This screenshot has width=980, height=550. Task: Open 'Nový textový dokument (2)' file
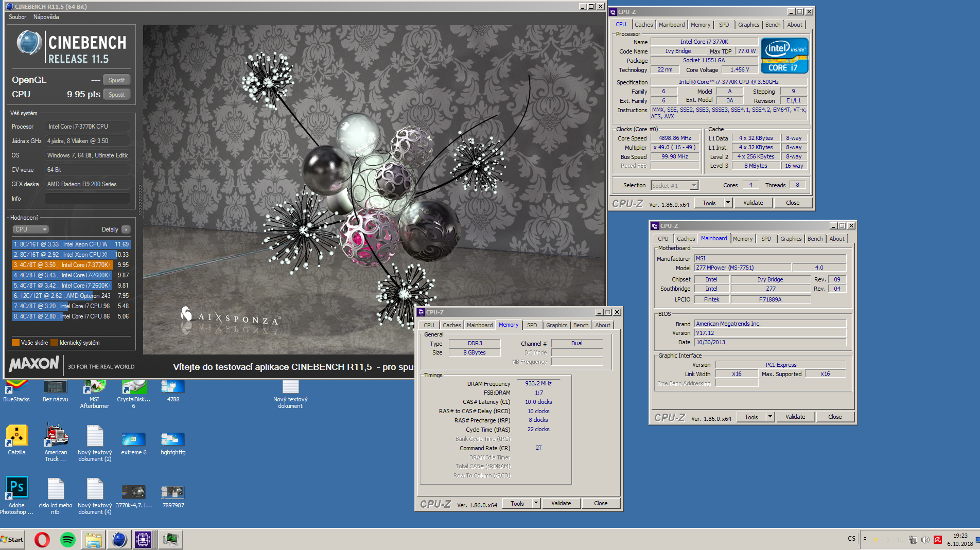click(x=95, y=443)
